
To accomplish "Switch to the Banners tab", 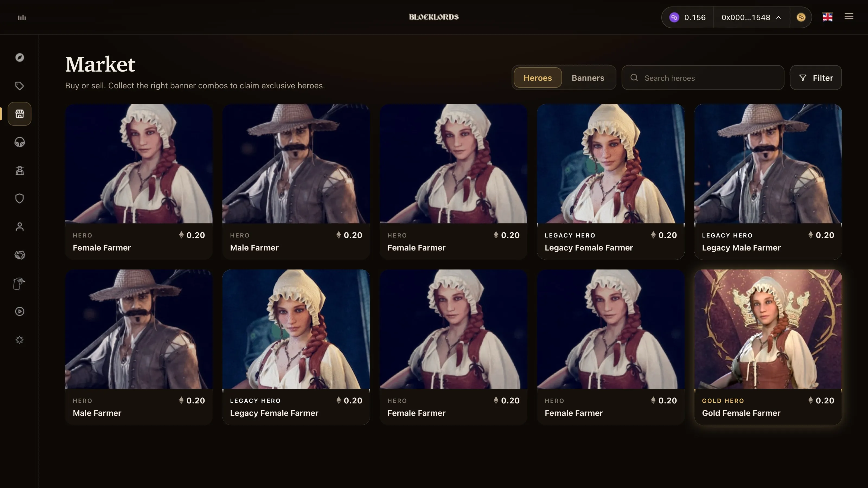I will [x=588, y=78].
